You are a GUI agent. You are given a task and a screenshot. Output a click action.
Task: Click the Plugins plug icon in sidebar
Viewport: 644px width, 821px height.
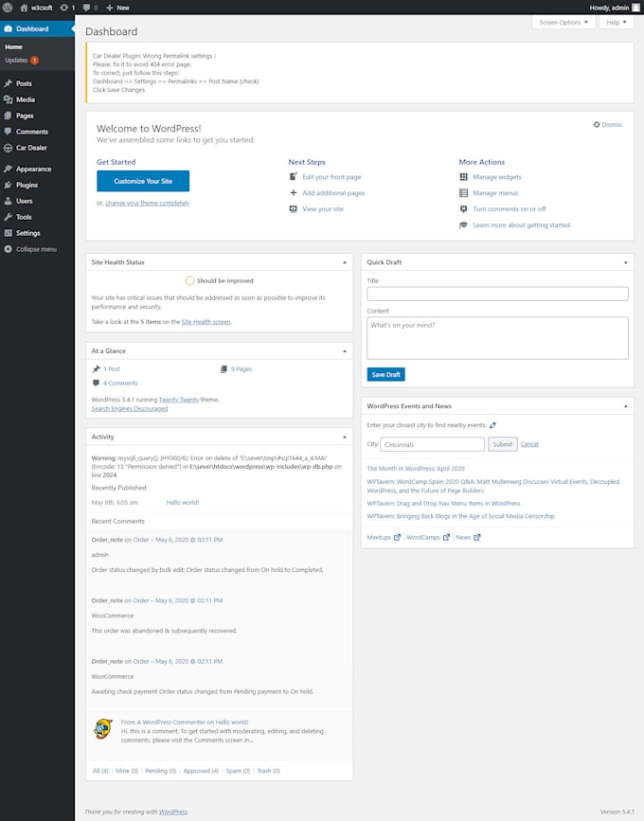click(8, 185)
